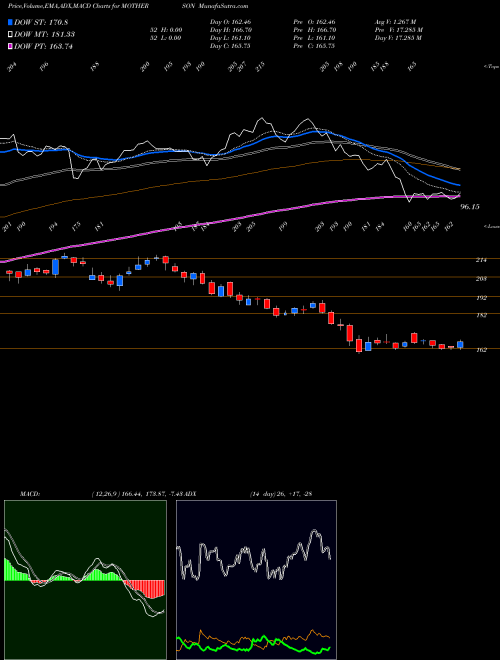Viewport: 500px width, 660px height.
Task: Click the 'Day L: 161.10' value
Action: point(230,38)
